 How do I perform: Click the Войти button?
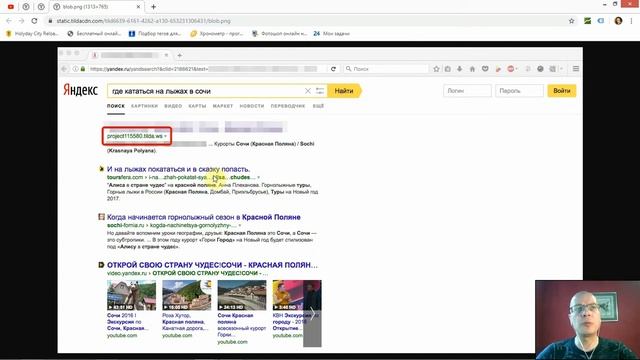pyautogui.click(x=562, y=91)
